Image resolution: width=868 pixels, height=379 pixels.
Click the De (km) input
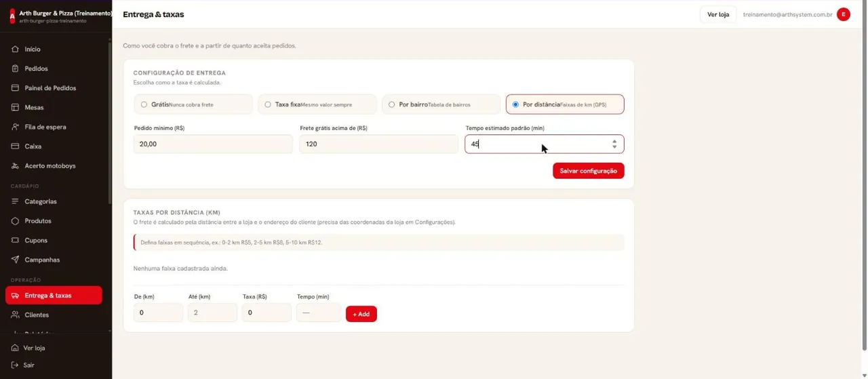158,313
